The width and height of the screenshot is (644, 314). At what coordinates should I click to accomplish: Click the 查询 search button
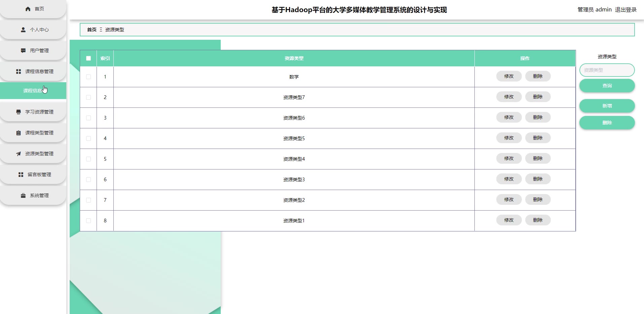607,86
